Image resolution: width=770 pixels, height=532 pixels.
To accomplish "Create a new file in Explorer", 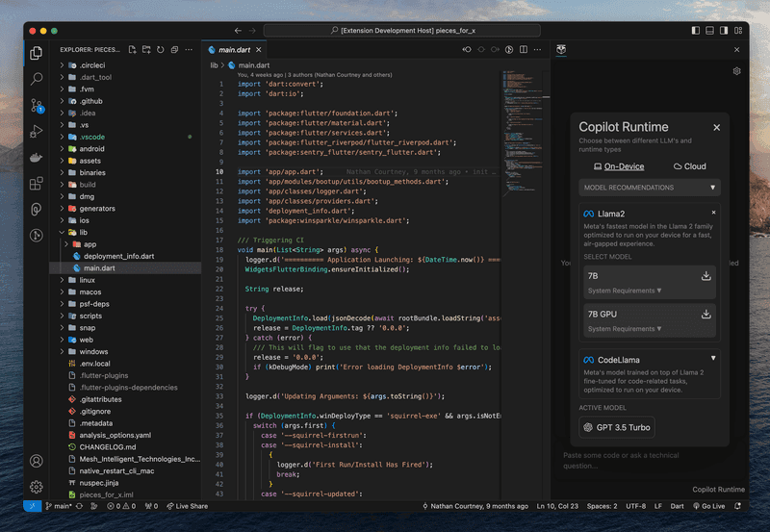I will [x=132, y=50].
